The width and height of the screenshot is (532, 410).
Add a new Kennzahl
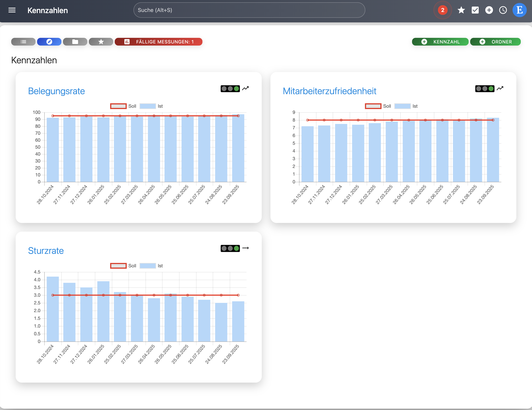point(440,42)
